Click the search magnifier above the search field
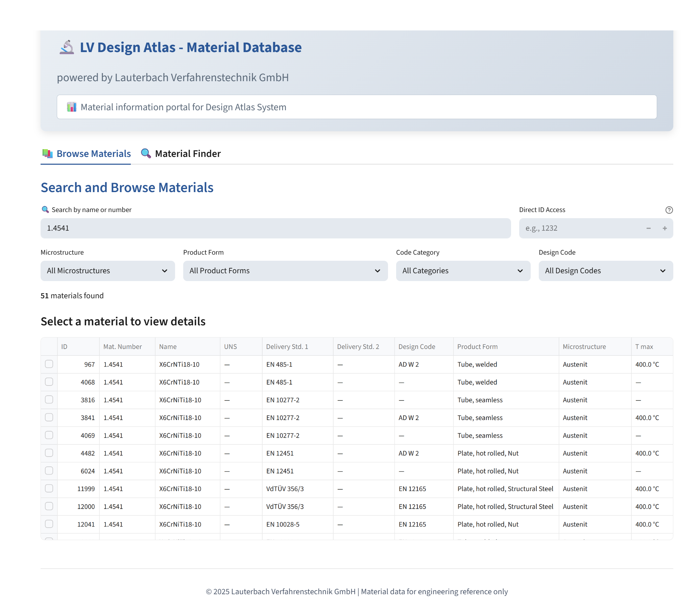Image resolution: width=700 pixels, height=602 pixels. click(x=45, y=209)
